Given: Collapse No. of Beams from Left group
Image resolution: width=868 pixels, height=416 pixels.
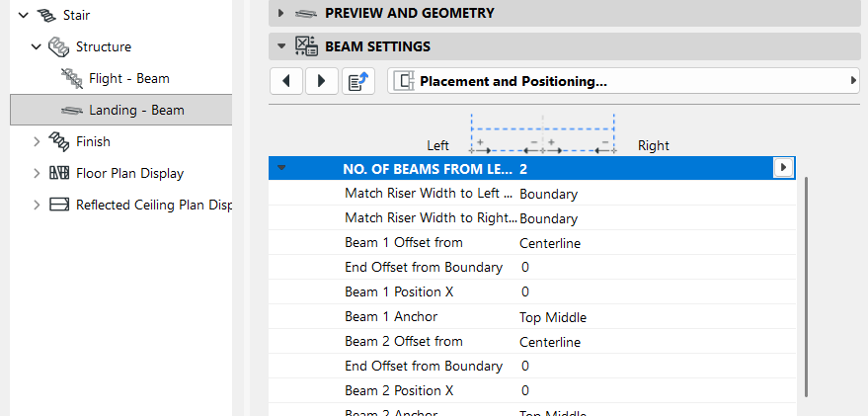Looking at the screenshot, I should pos(281,168).
